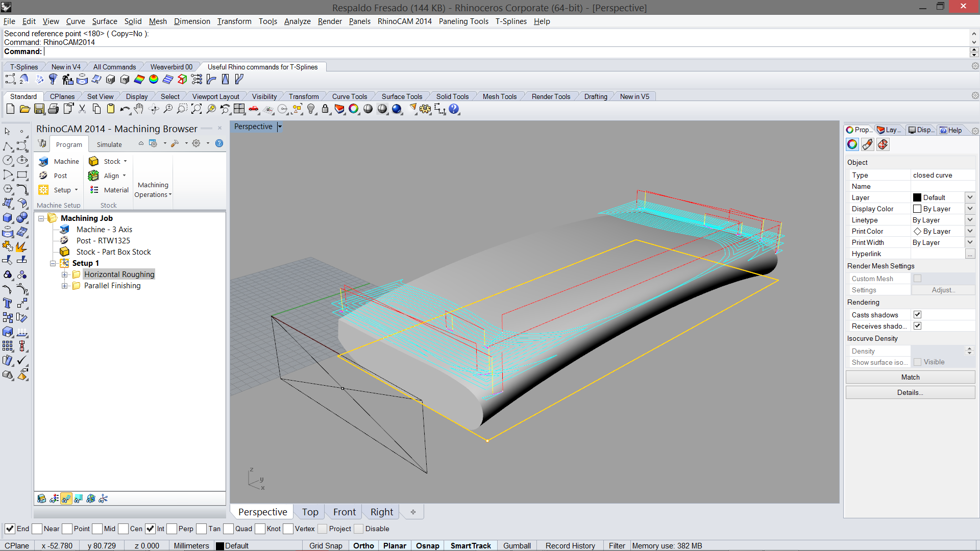Click the status bar Default layer black swatch

(220, 546)
